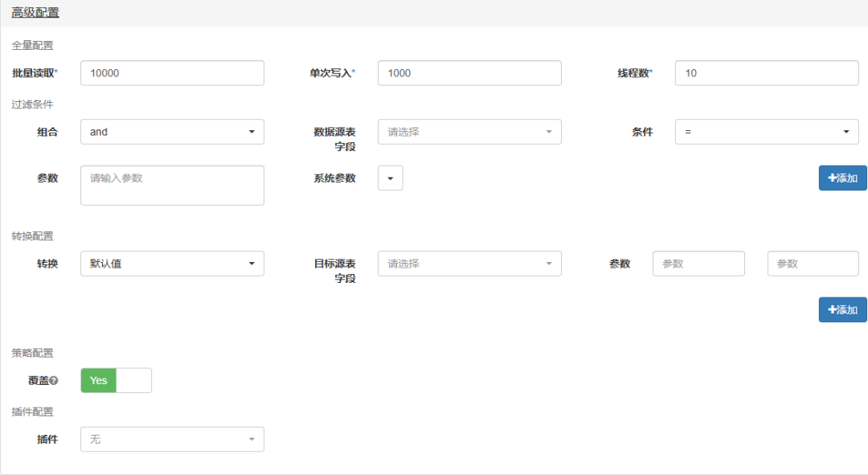Click the 策略配置 section label

pyautogui.click(x=33, y=353)
